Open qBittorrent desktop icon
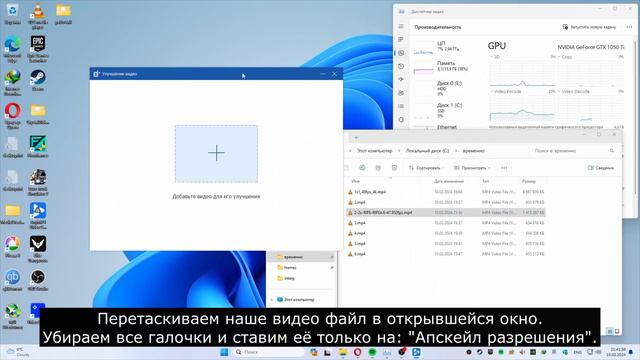Image resolution: width=640 pixels, height=360 pixels. [12, 280]
